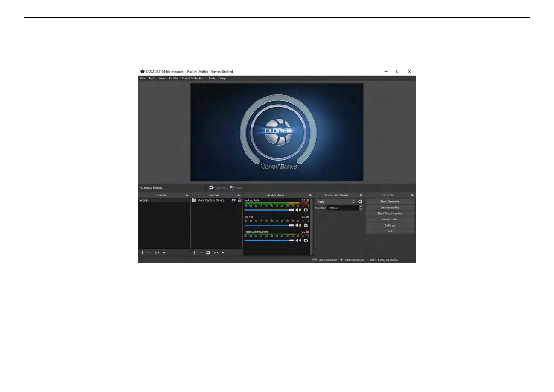Open the Fade transition dropdown
This screenshot has height=392, width=554.
(x=336, y=202)
